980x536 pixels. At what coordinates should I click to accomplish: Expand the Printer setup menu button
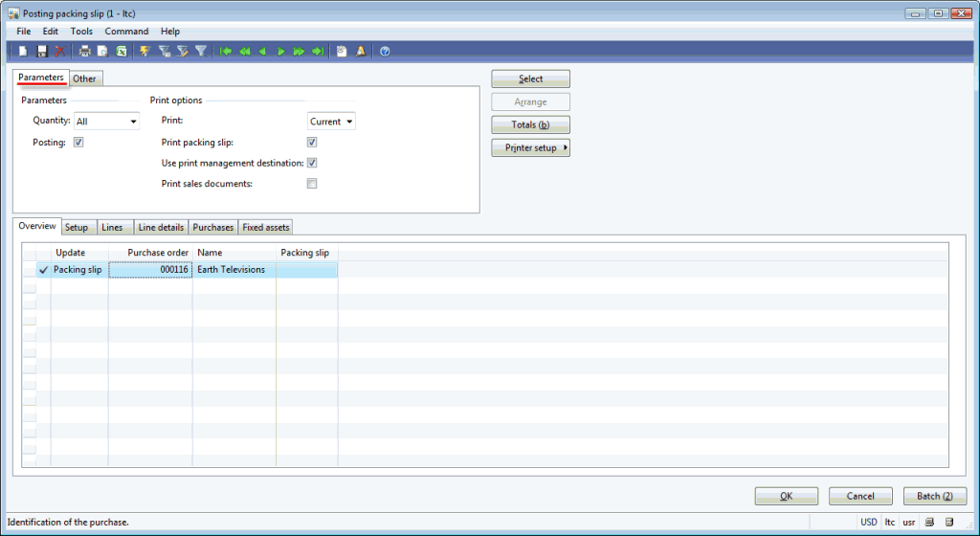tap(530, 147)
